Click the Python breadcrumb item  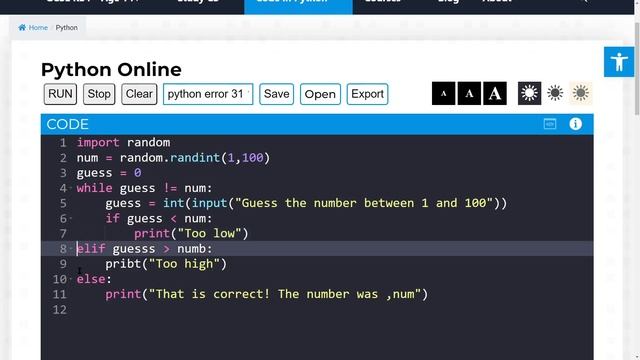click(x=67, y=27)
